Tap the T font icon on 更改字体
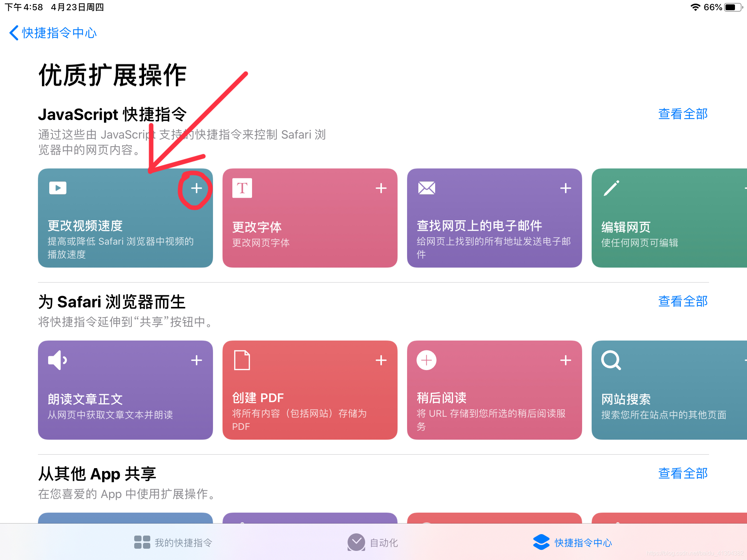The image size is (747, 560). (242, 188)
